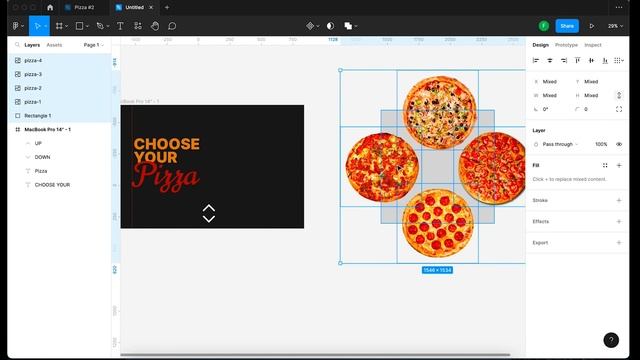Click the X position Mixed field

click(x=550, y=82)
